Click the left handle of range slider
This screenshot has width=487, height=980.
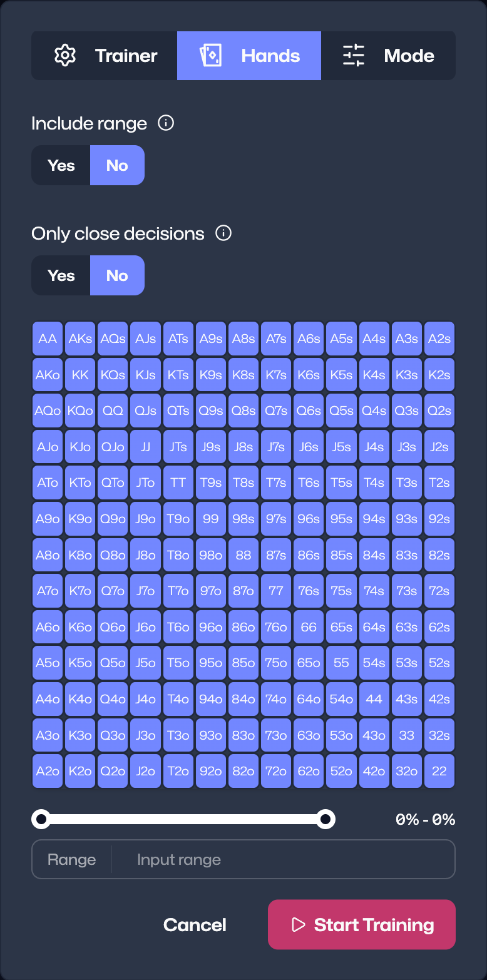(x=41, y=819)
